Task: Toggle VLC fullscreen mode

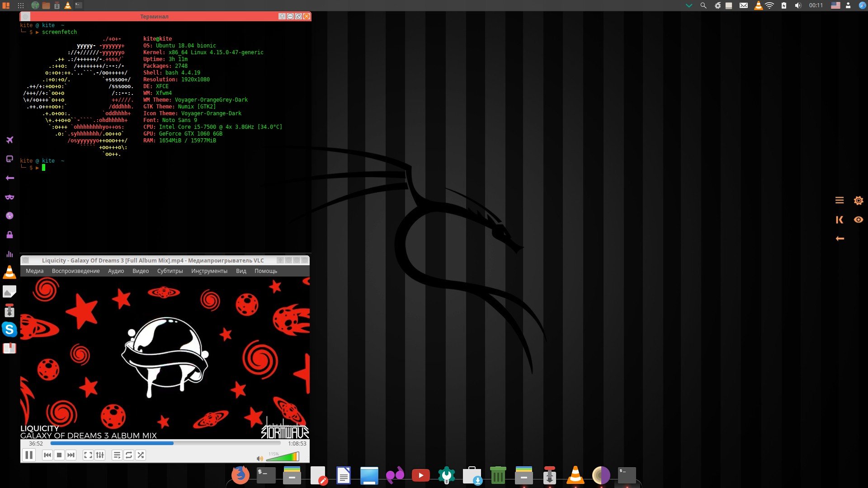Action: point(88,455)
